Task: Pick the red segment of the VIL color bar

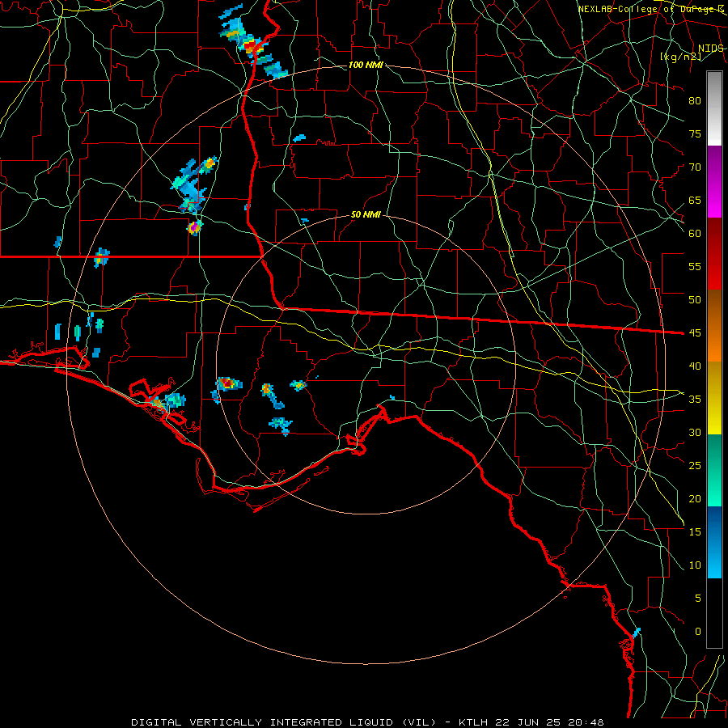Action: tap(714, 254)
